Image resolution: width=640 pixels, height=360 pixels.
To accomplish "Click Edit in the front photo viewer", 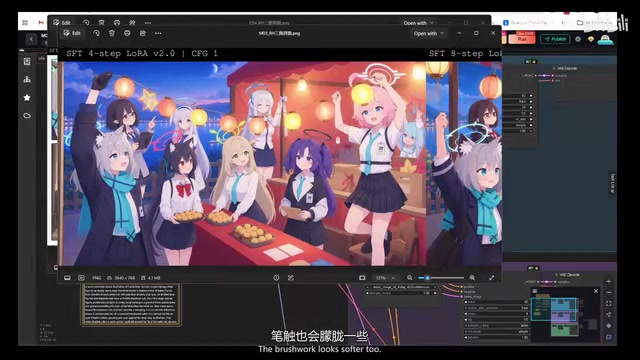I will pyautogui.click(x=72, y=33).
